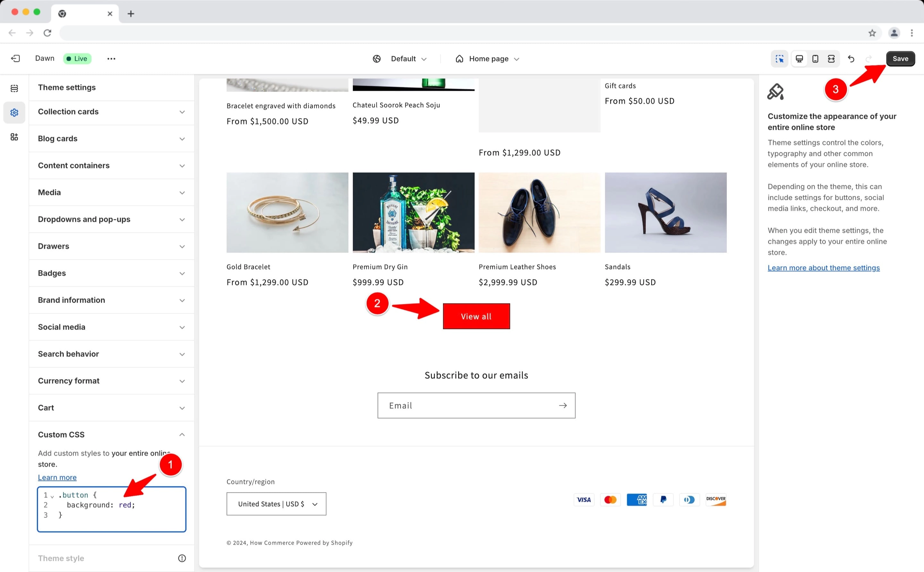This screenshot has height=572, width=924.
Task: Open the three-dot more actions menu
Action: pyautogui.click(x=111, y=59)
